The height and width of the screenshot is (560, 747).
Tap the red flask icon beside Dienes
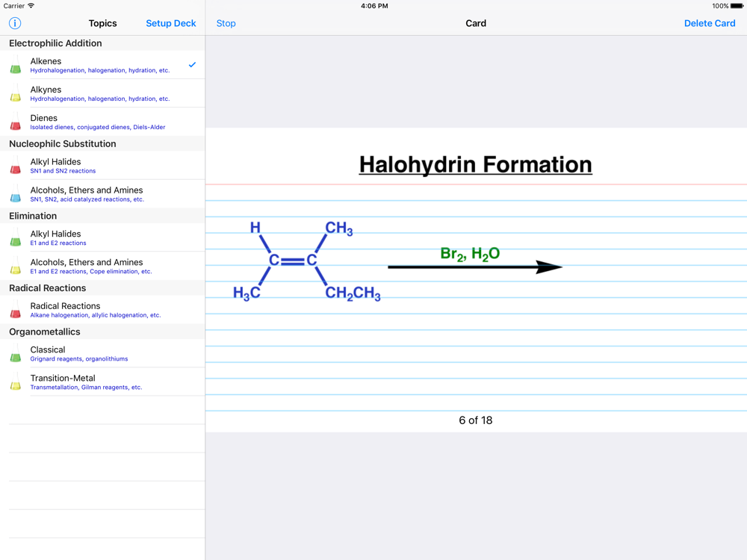point(16,122)
